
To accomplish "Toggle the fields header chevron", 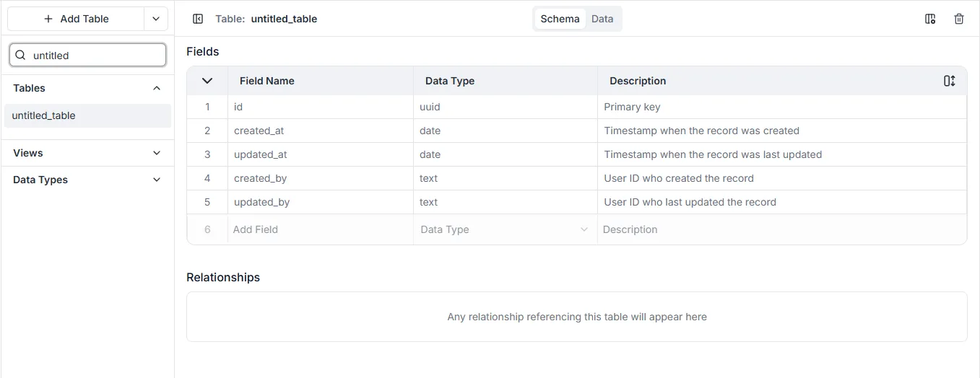I will point(207,81).
